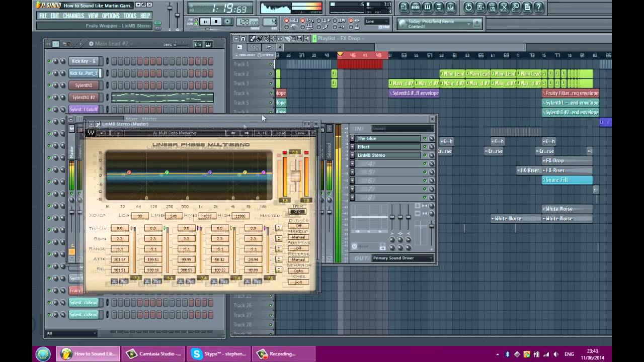Click the Save button in LinMB
The height and width of the screenshot is (362, 644).
pyautogui.click(x=299, y=133)
